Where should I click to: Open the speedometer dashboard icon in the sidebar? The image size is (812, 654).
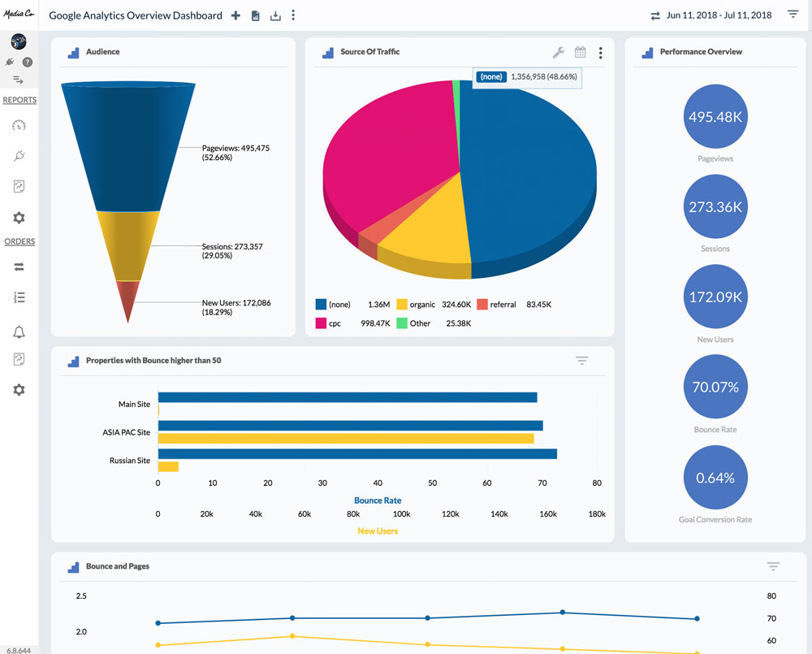pyautogui.click(x=19, y=126)
